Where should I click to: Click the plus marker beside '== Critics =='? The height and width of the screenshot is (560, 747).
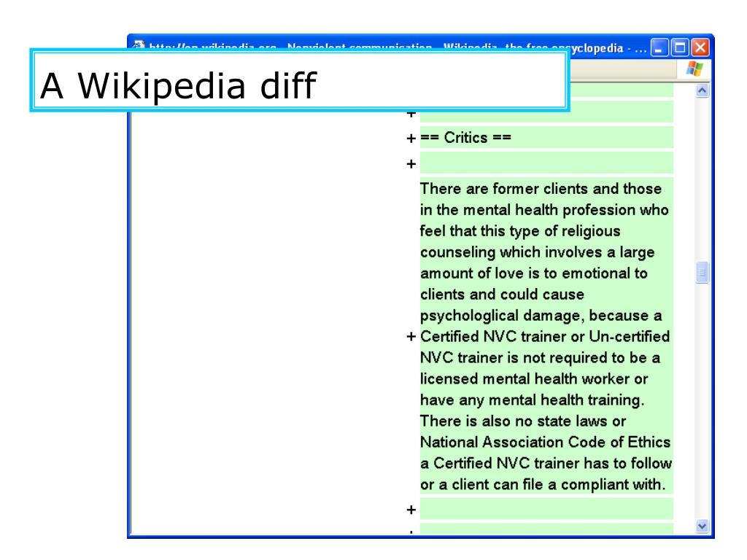(x=411, y=139)
